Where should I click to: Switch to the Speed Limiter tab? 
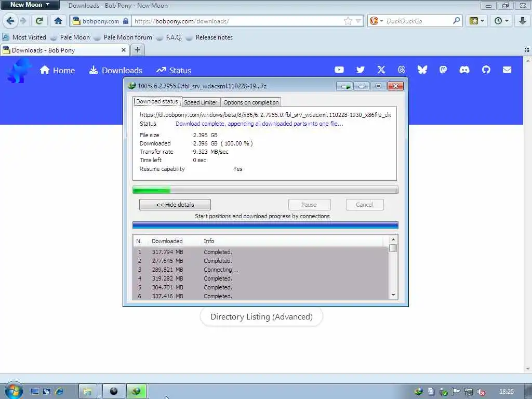(x=201, y=102)
